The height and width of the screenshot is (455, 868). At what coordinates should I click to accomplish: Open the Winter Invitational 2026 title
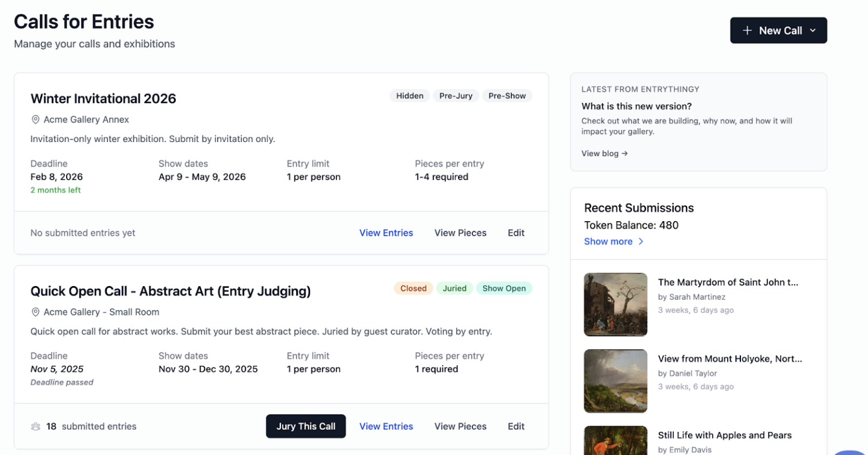click(x=103, y=99)
